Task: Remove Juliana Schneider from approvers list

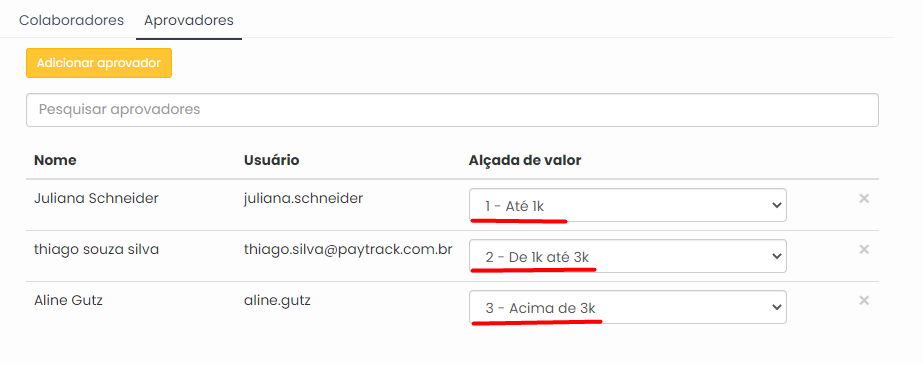Action: click(864, 198)
